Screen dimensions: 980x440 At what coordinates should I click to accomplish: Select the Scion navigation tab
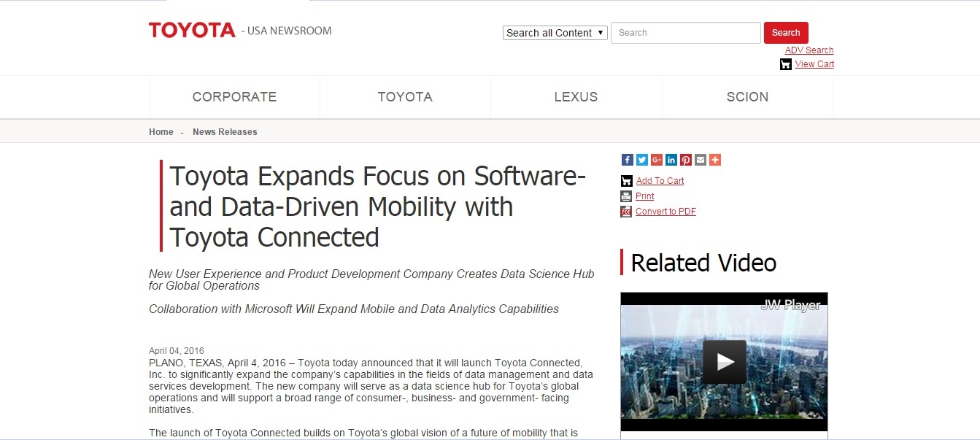(747, 97)
